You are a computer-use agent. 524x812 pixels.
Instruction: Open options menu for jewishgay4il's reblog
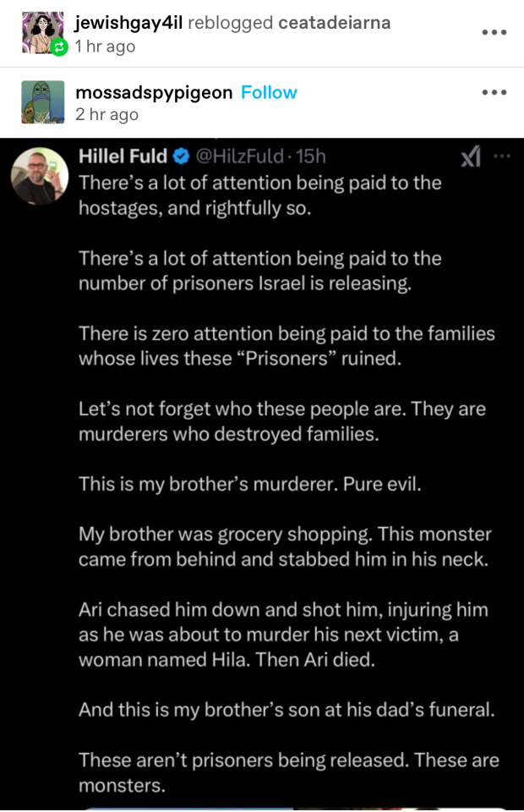pos(494,33)
